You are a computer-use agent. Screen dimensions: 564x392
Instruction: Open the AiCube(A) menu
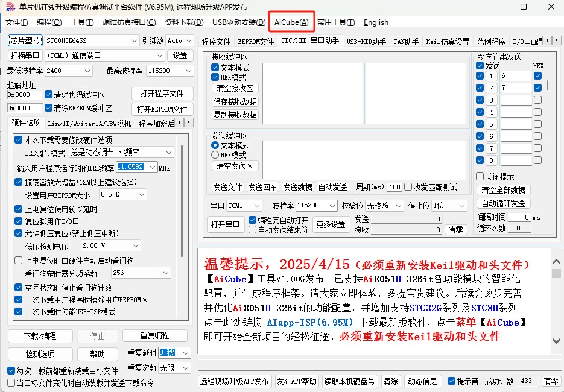point(291,22)
